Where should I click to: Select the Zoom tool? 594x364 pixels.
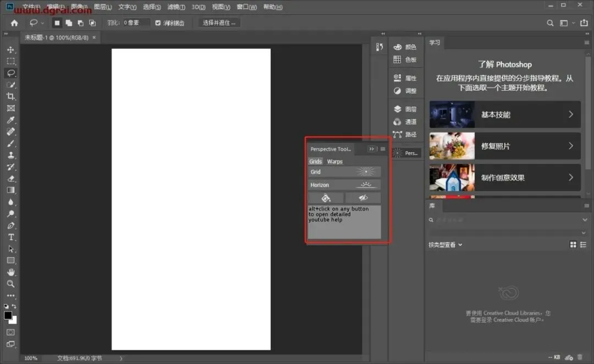pyautogui.click(x=10, y=284)
